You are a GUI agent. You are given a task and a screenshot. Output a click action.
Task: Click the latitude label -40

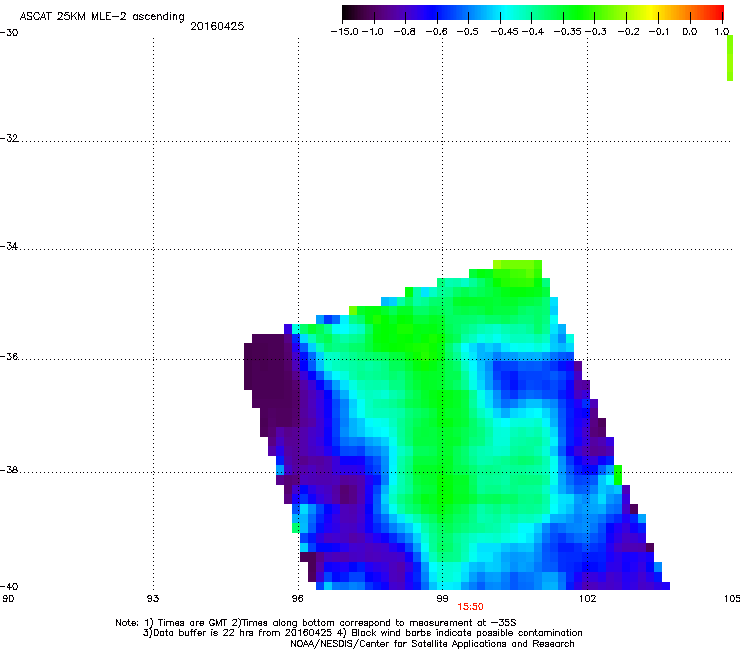(9, 586)
